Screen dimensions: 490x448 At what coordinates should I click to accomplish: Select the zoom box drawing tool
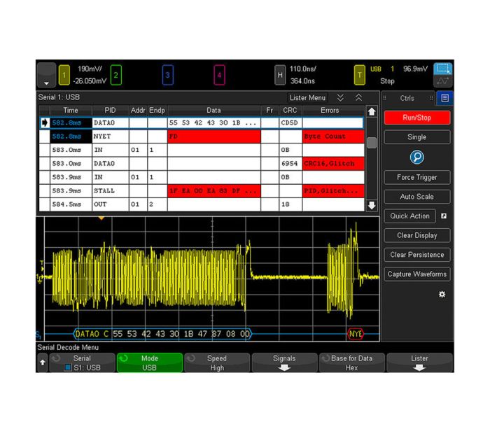443,69
